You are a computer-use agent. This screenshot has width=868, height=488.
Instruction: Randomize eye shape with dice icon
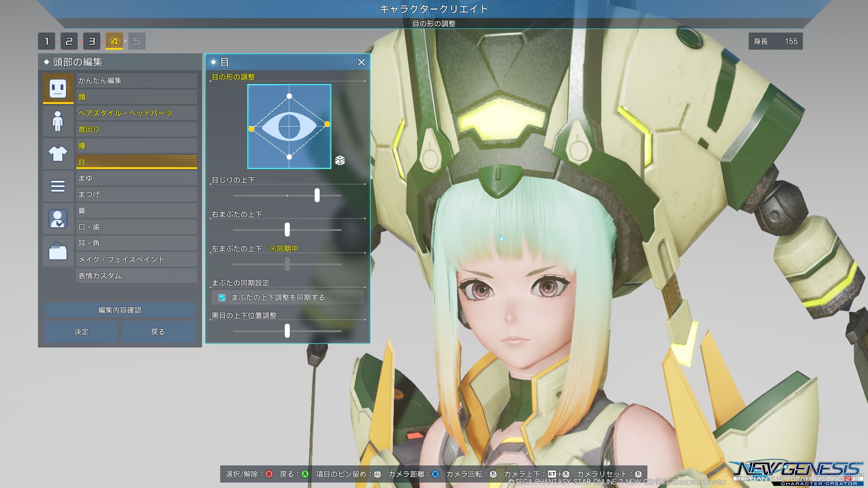(340, 160)
